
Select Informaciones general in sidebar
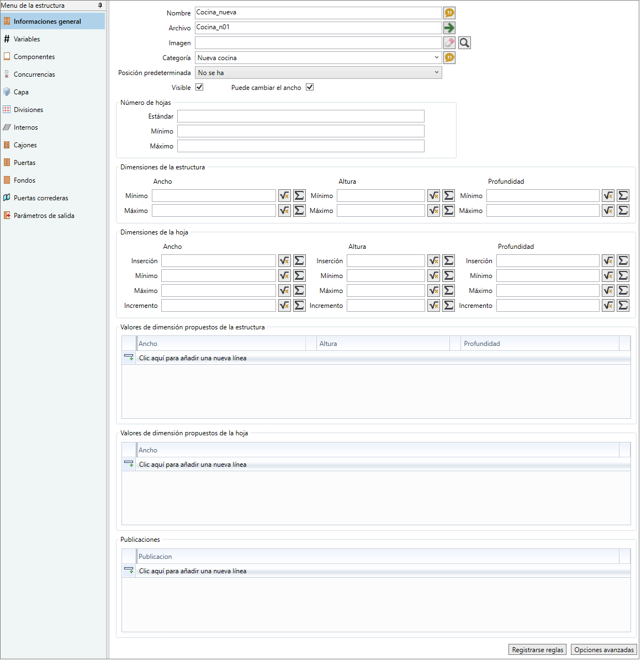tap(52, 22)
